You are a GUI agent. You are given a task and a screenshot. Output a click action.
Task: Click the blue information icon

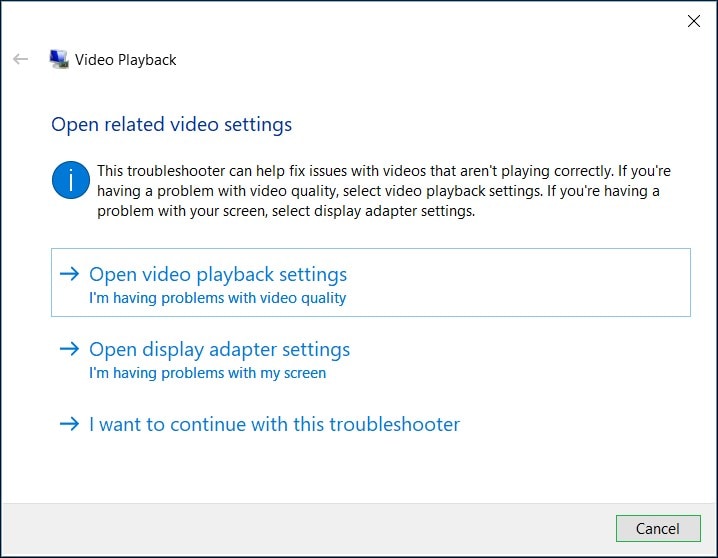pyautogui.click(x=71, y=180)
